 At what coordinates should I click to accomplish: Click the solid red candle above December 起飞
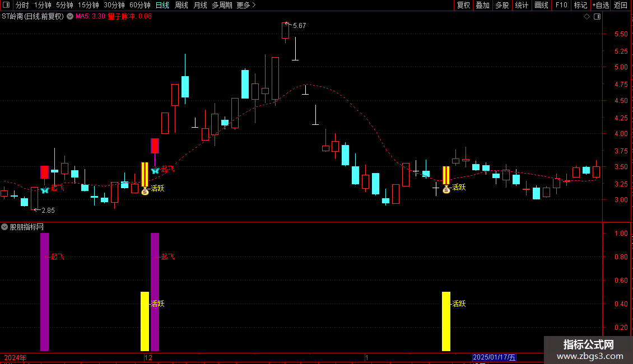[155, 146]
